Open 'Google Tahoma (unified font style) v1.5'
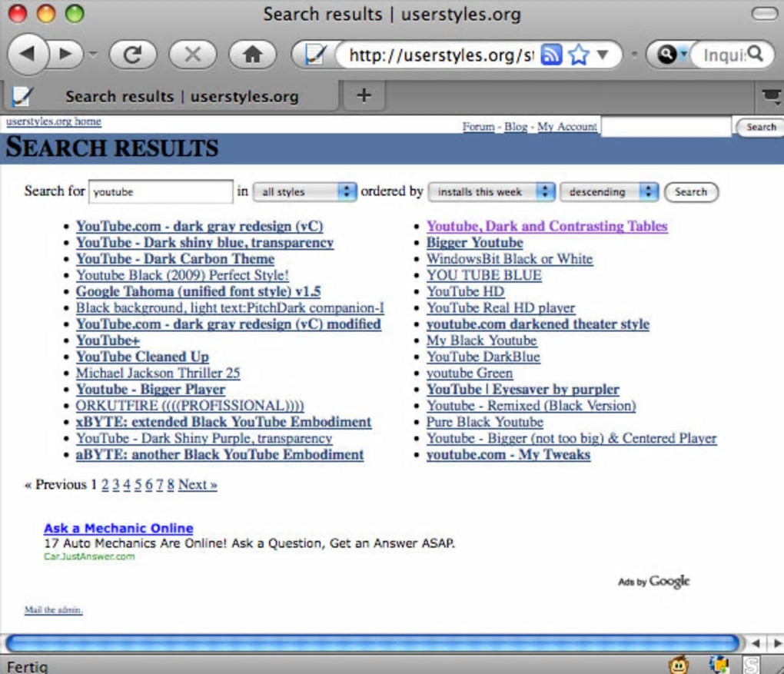This screenshot has height=674, width=784. [x=198, y=291]
